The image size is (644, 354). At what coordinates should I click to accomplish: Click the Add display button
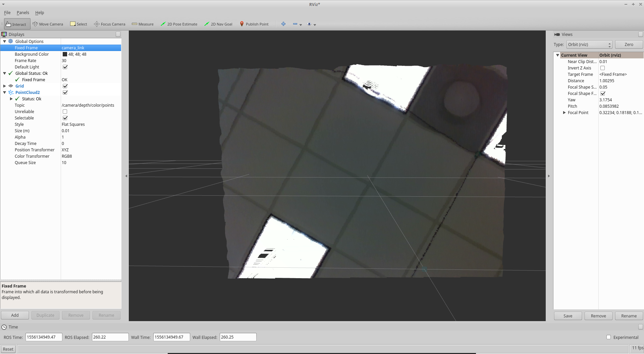pyautogui.click(x=15, y=315)
